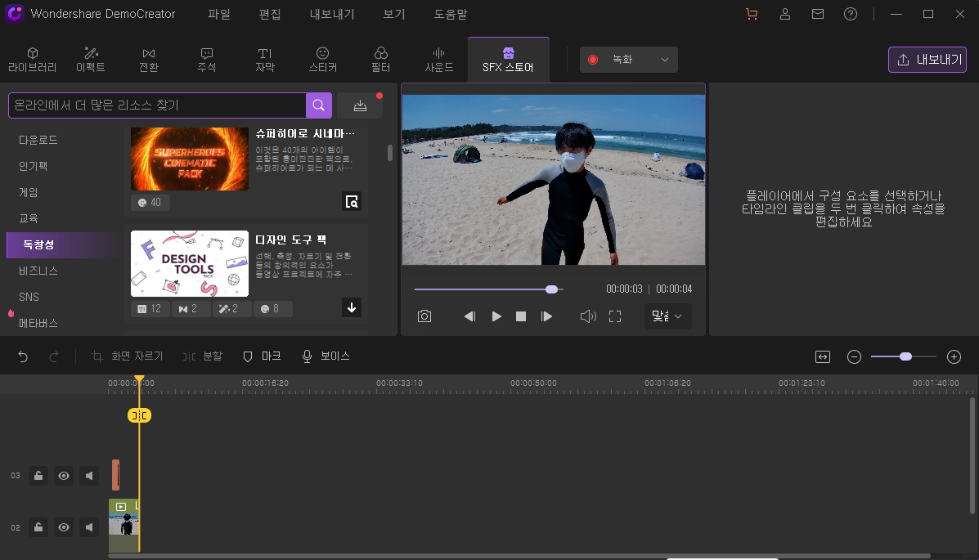
Task: Open the shopping cart icon
Action: (x=752, y=14)
